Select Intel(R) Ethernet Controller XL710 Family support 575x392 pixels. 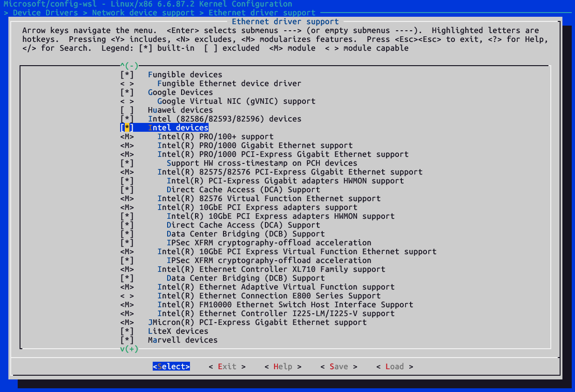coord(271,269)
